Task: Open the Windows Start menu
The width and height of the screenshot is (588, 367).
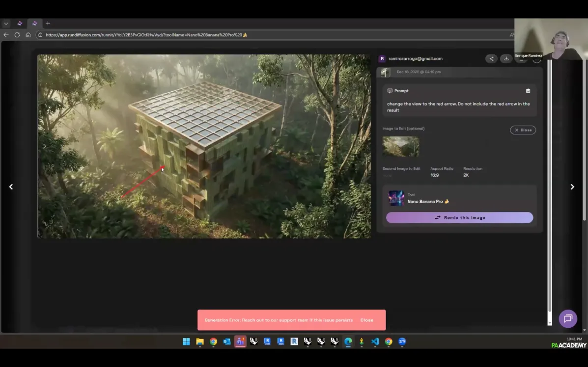Action: coord(186,341)
